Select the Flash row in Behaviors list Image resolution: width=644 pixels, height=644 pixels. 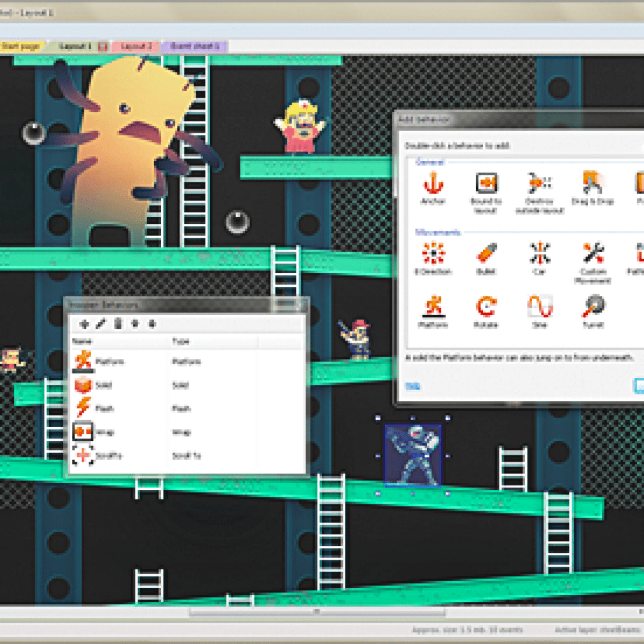(x=186, y=408)
